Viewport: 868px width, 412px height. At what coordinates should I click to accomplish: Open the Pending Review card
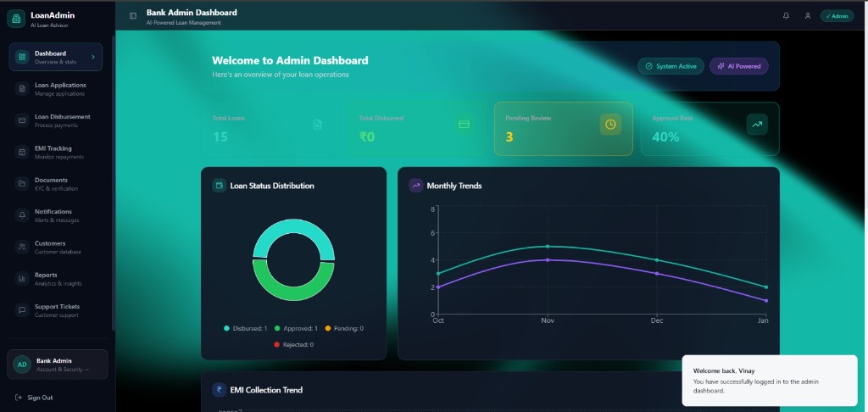[564, 129]
